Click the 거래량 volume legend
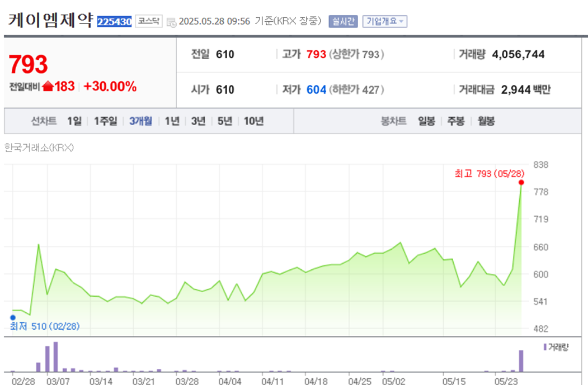This screenshot has height=385, width=588. click(556, 347)
